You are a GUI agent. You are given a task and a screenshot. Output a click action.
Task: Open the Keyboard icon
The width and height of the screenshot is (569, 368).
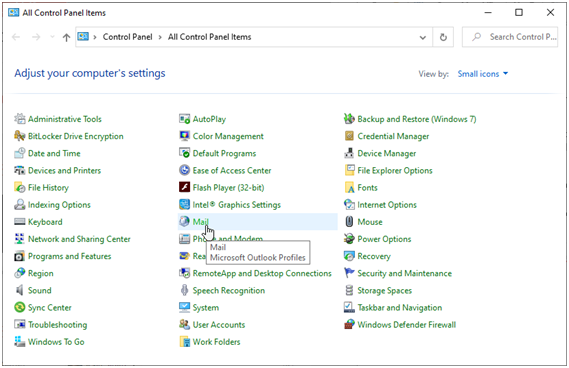pos(20,221)
